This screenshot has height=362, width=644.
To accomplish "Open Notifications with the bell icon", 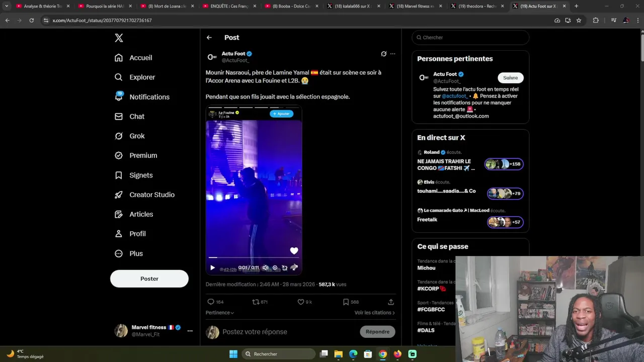I will pyautogui.click(x=142, y=97).
